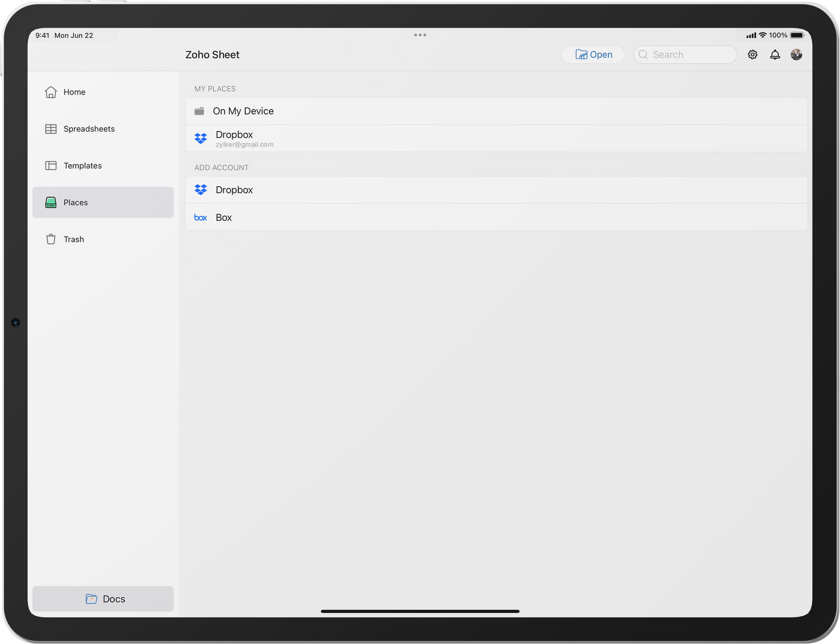Click the Docs folder icon
Image resolution: width=840 pixels, height=644 pixels.
click(x=91, y=599)
